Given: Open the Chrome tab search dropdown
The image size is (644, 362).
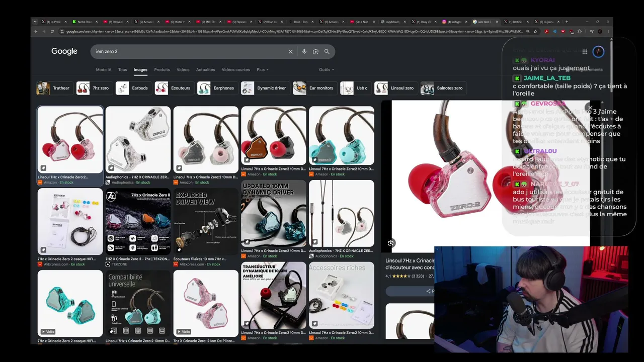Looking at the screenshot, I should coord(35,22).
